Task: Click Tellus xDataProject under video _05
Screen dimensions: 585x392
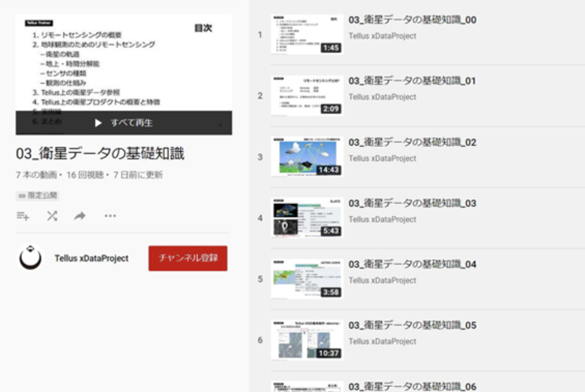Action: point(383,341)
